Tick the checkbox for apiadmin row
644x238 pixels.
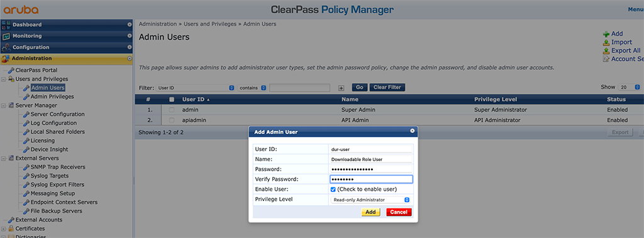click(x=172, y=120)
